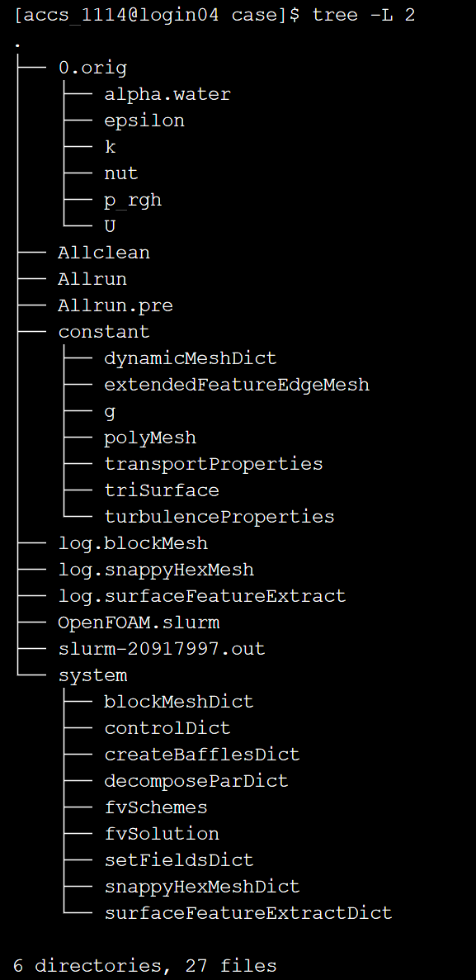Click the slurm-20917997.out file

pos(162,650)
